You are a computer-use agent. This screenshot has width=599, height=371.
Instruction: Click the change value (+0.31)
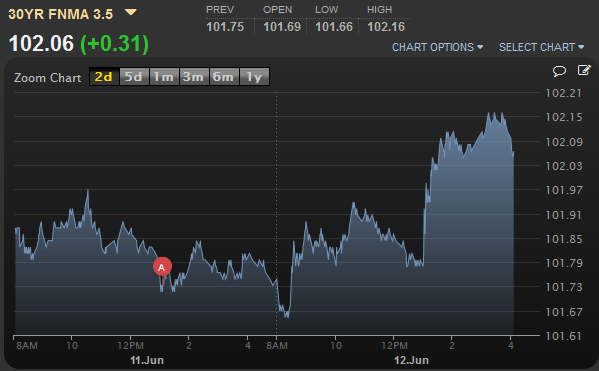coord(114,44)
